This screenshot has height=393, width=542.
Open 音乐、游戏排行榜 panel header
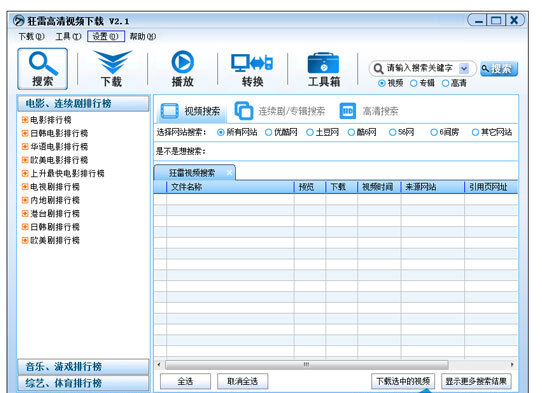tap(83, 366)
